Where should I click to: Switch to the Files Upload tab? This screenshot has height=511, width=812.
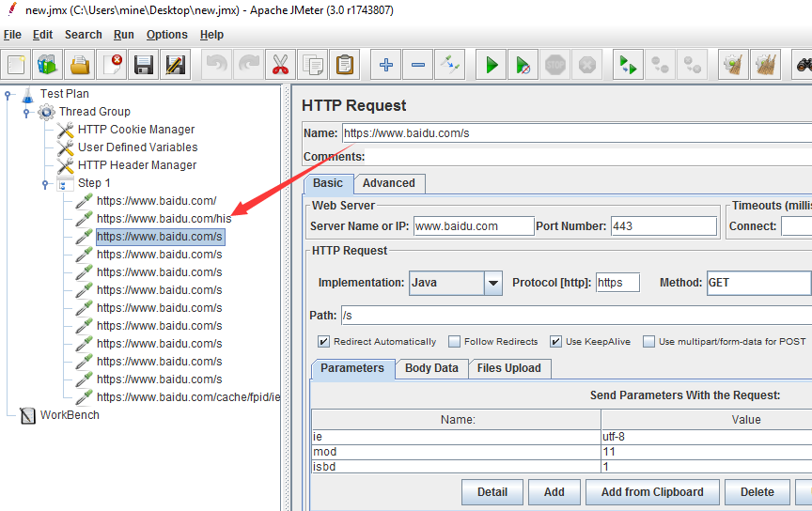[x=509, y=368]
